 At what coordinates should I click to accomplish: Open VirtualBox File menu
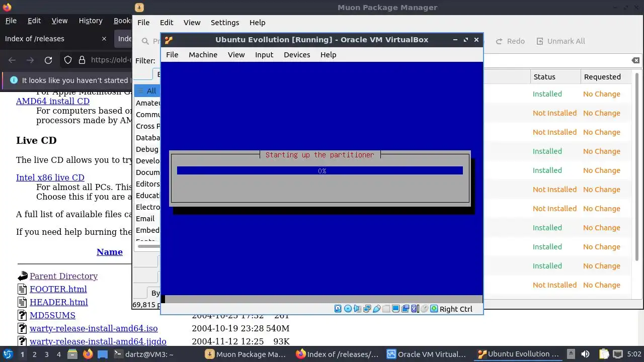tap(172, 55)
